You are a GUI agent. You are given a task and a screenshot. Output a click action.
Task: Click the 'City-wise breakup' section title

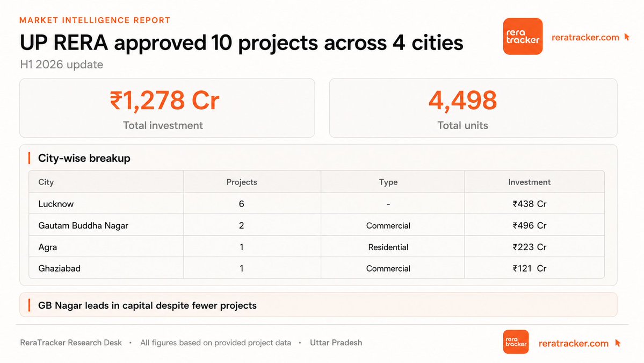coord(84,158)
